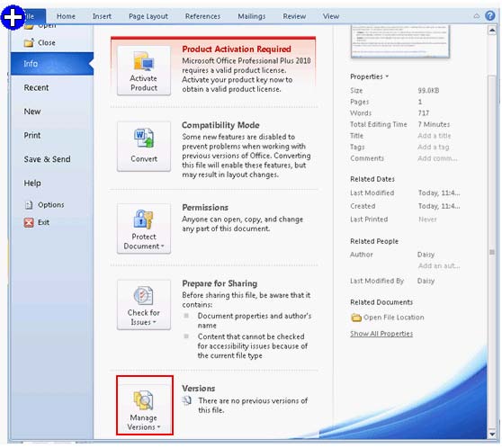Click the document preview thumbnail
Viewport: 502px width, 448px height.
tap(400, 41)
